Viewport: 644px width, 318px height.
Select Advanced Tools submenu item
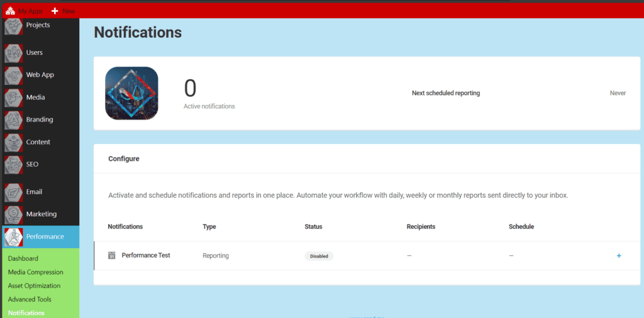click(30, 300)
